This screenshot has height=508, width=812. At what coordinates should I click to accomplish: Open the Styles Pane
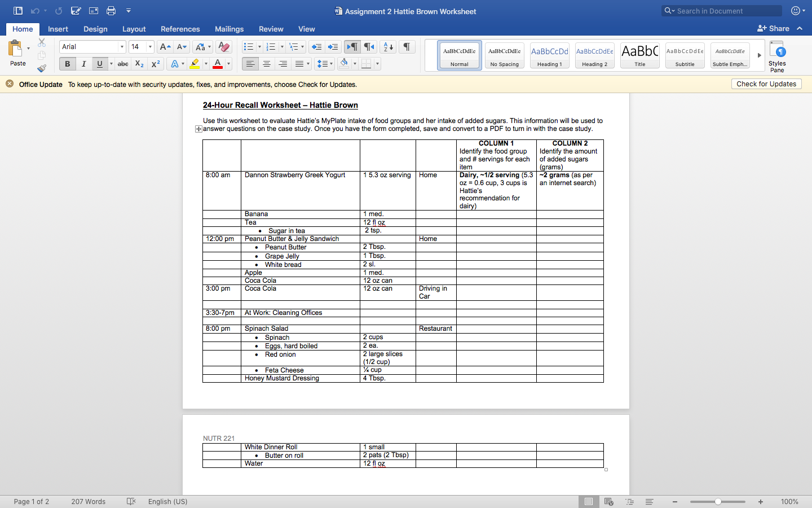[x=777, y=56]
